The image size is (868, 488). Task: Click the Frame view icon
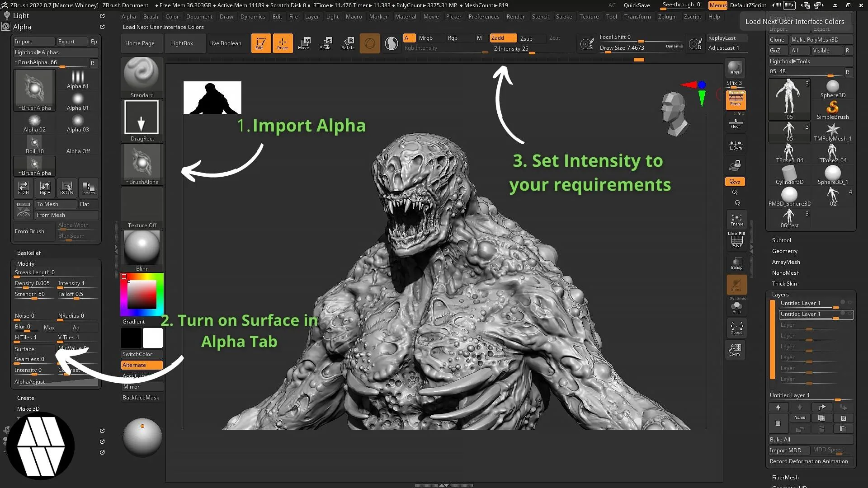point(736,219)
